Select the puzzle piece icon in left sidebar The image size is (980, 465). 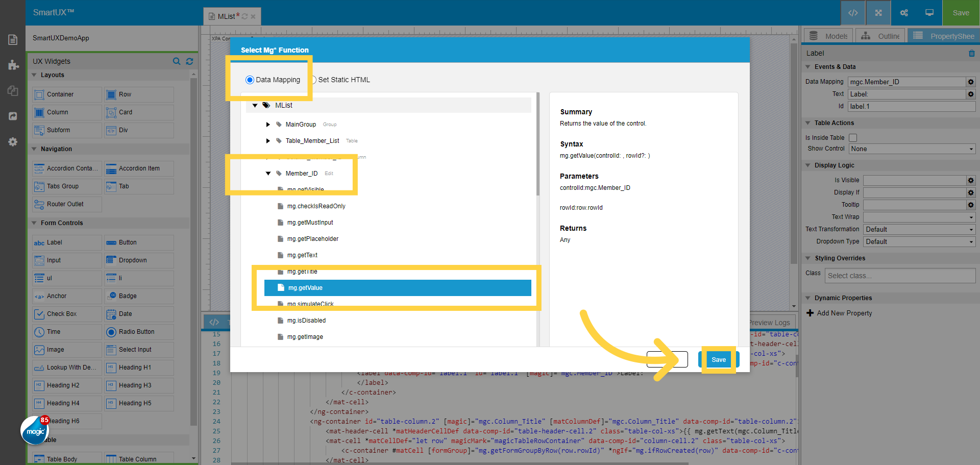13,65
